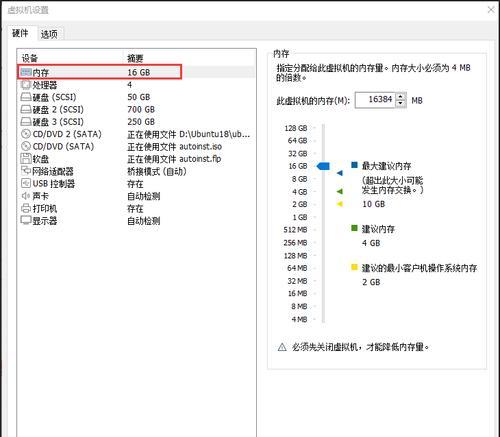Click the 硬盘 (SCSI) 50 GB disk icon

[26, 97]
